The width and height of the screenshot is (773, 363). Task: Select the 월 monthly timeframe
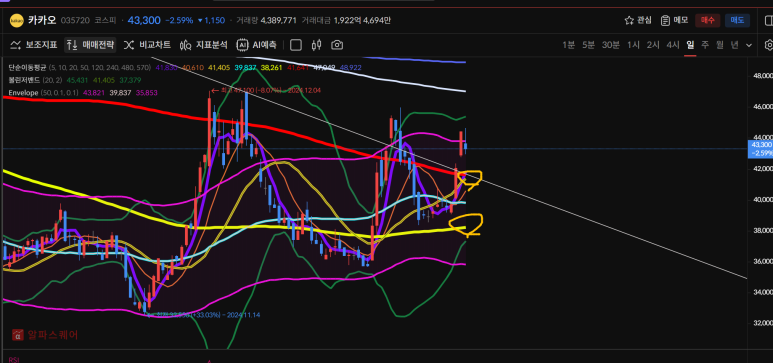click(720, 45)
